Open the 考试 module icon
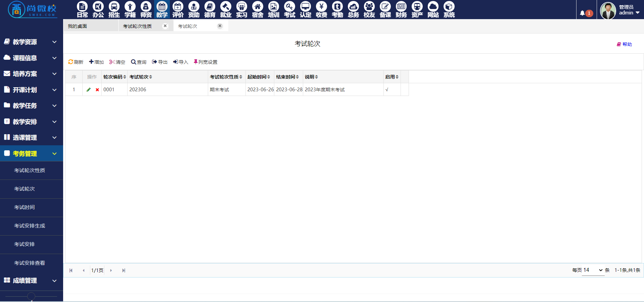This screenshot has height=302, width=644. 289,9
